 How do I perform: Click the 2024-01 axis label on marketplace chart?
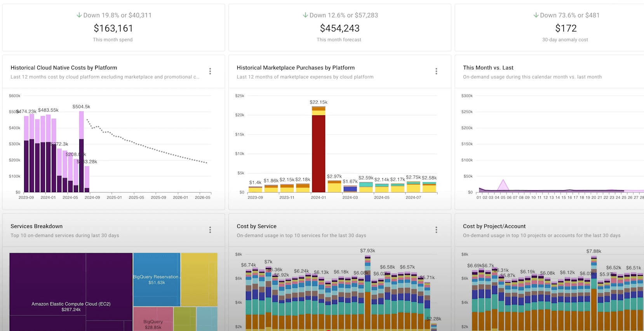(319, 198)
